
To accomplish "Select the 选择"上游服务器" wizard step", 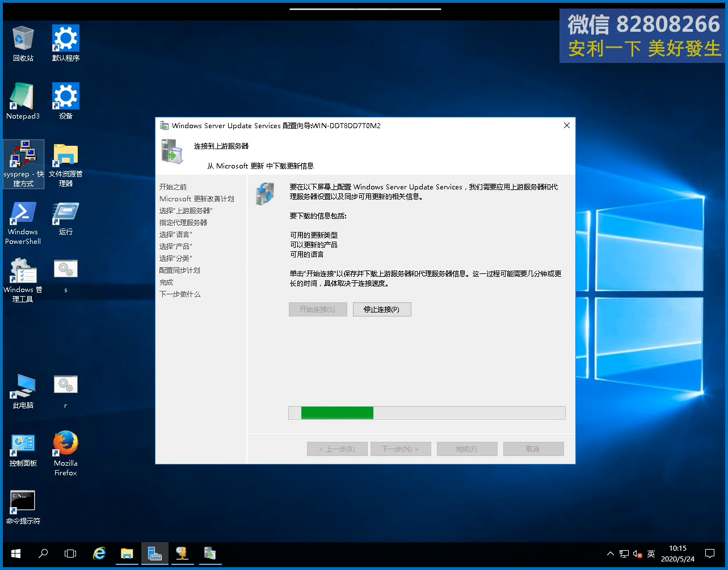I will tap(186, 210).
